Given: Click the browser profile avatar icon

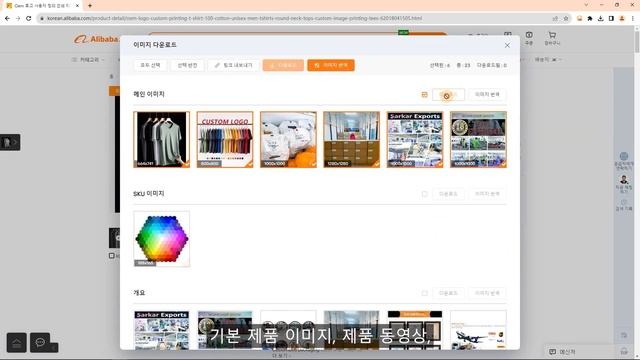Looking at the screenshot, I should tap(622, 18).
